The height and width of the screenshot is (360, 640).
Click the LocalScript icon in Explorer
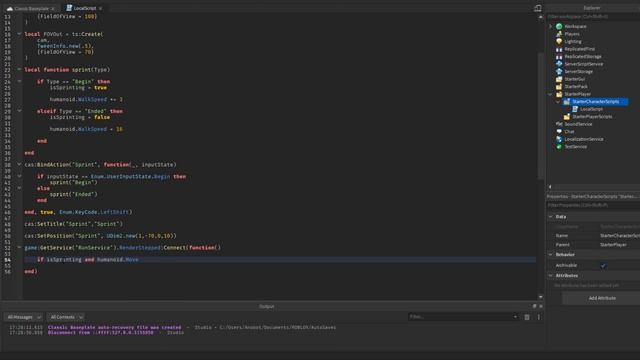[575, 109]
